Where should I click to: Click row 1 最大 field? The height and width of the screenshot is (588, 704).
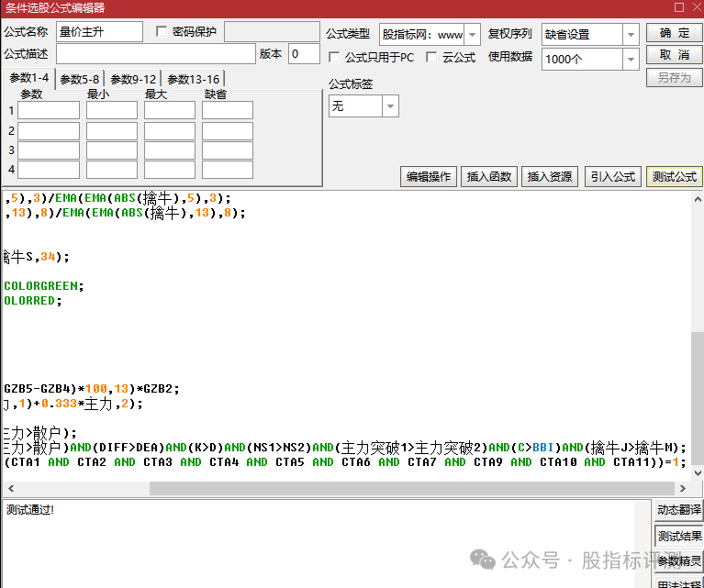pyautogui.click(x=170, y=110)
